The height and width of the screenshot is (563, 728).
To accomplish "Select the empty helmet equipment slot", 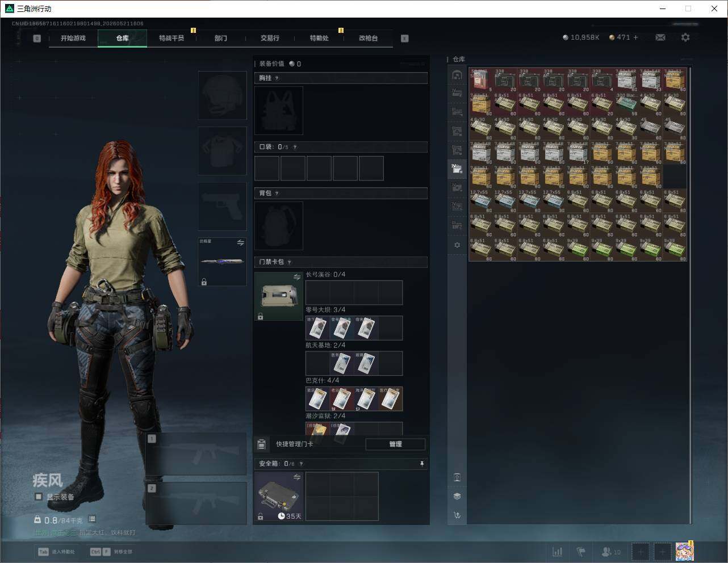I will 223,95.
